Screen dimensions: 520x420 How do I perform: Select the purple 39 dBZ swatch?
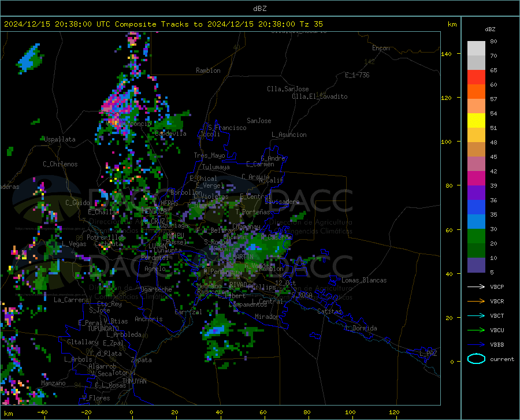coord(476,193)
